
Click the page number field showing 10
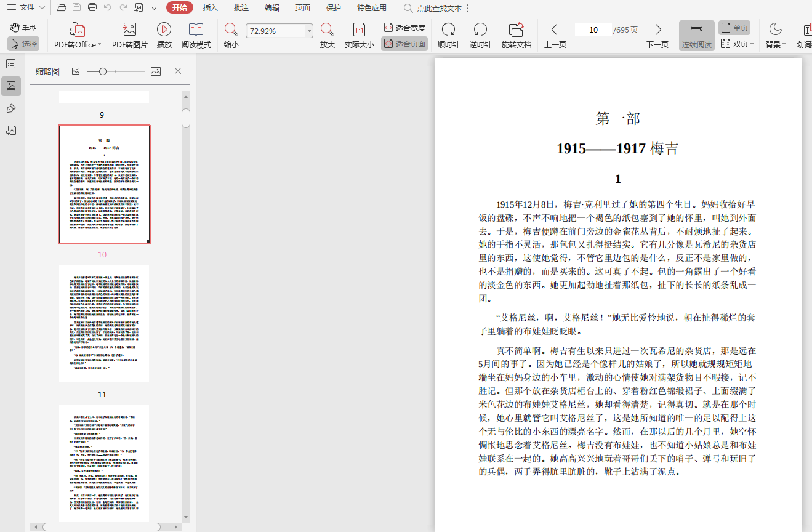[x=593, y=30]
